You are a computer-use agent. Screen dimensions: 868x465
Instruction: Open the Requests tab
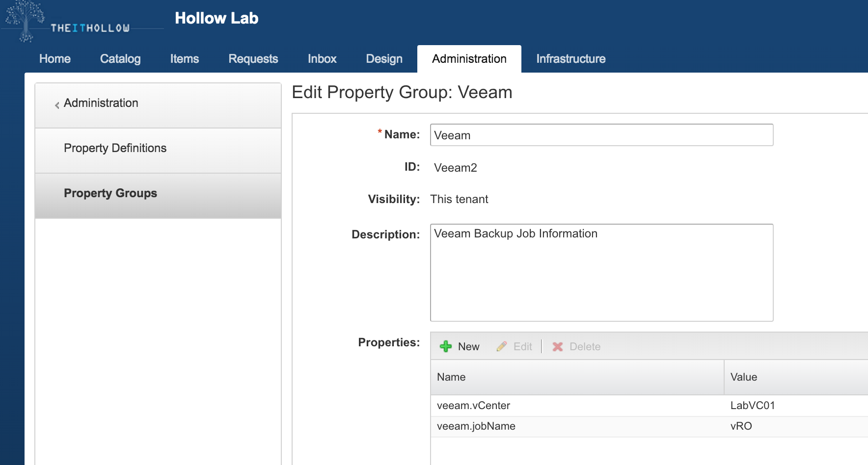tap(253, 59)
